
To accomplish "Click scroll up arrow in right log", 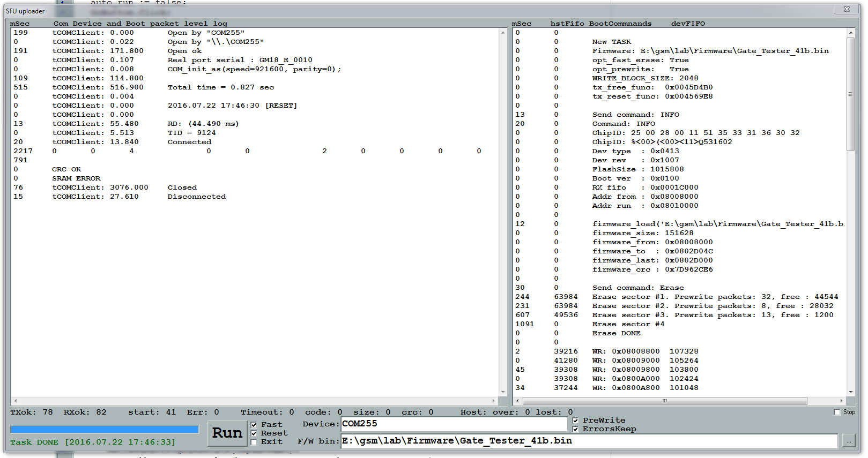I will coord(851,33).
